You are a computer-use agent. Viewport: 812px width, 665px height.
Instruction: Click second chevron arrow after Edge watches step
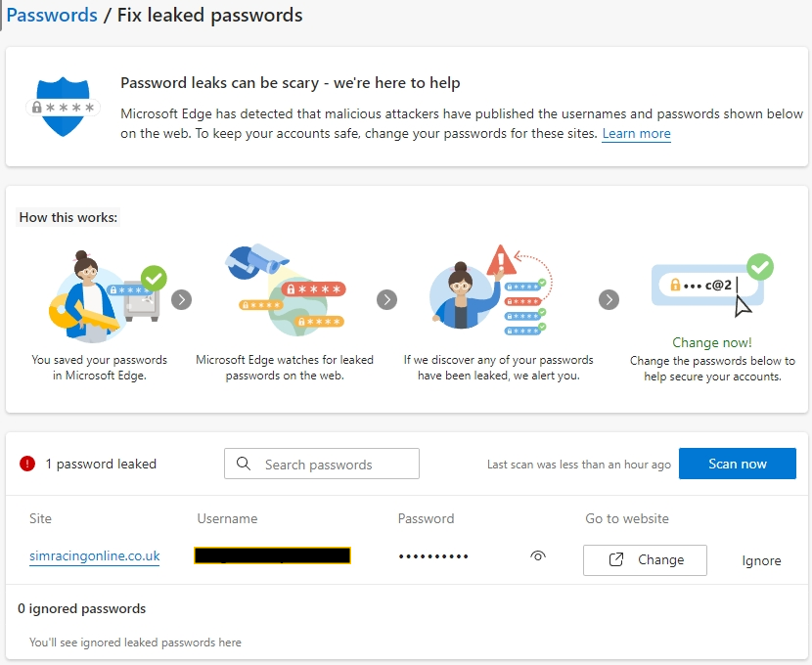(x=386, y=299)
